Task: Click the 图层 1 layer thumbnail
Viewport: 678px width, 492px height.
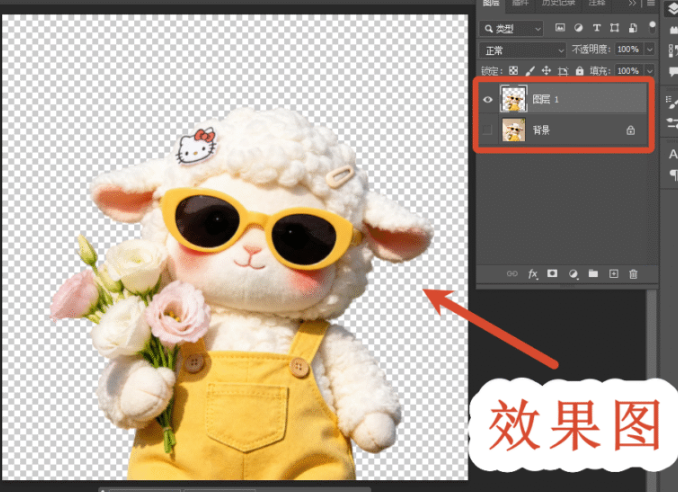Action: (513, 99)
